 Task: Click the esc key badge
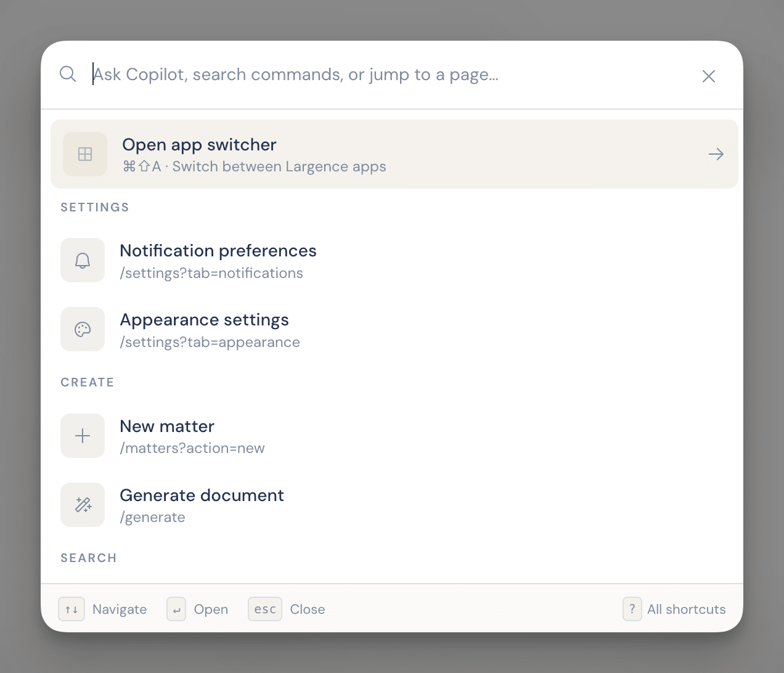265,609
